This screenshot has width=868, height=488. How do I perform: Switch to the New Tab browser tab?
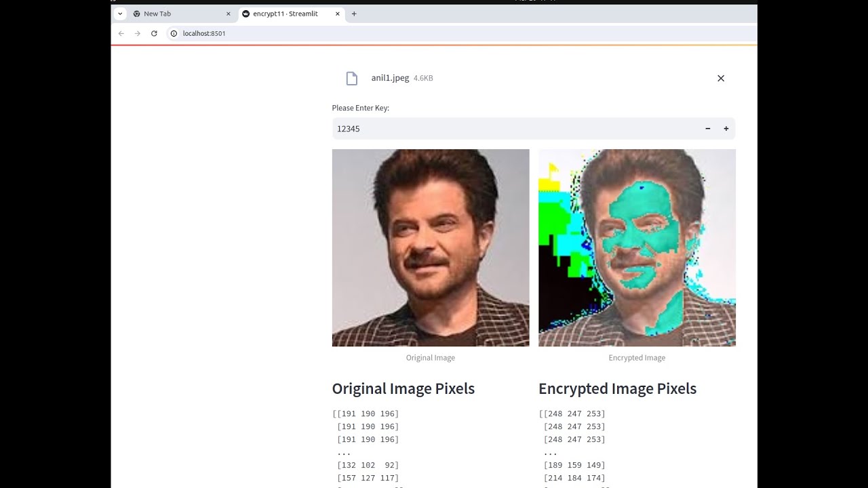(x=182, y=14)
